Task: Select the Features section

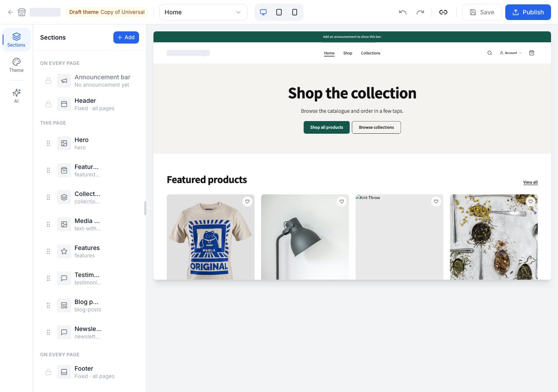Action: [89, 251]
